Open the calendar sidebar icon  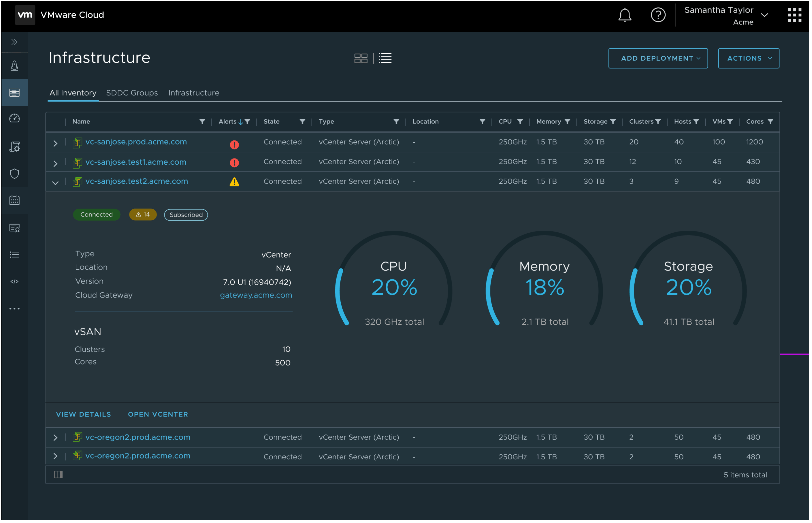tap(14, 200)
